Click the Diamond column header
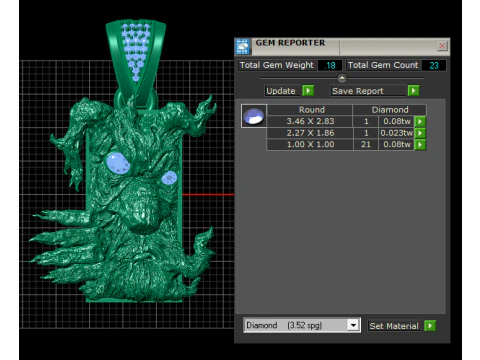 pyautogui.click(x=390, y=110)
